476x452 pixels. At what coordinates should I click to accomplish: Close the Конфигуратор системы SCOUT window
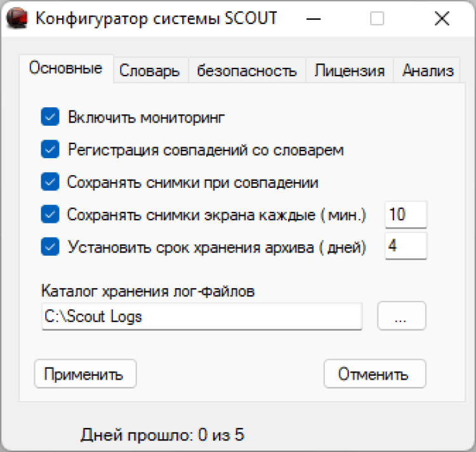[442, 19]
